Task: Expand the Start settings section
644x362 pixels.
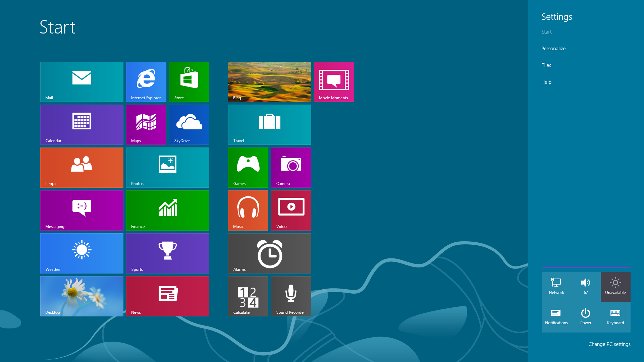Action: (x=547, y=32)
